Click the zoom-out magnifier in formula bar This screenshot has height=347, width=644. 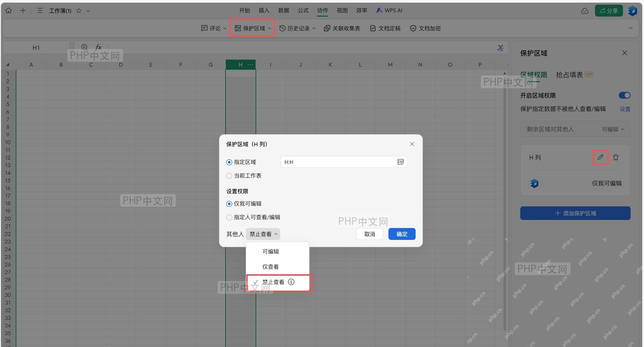84,47
